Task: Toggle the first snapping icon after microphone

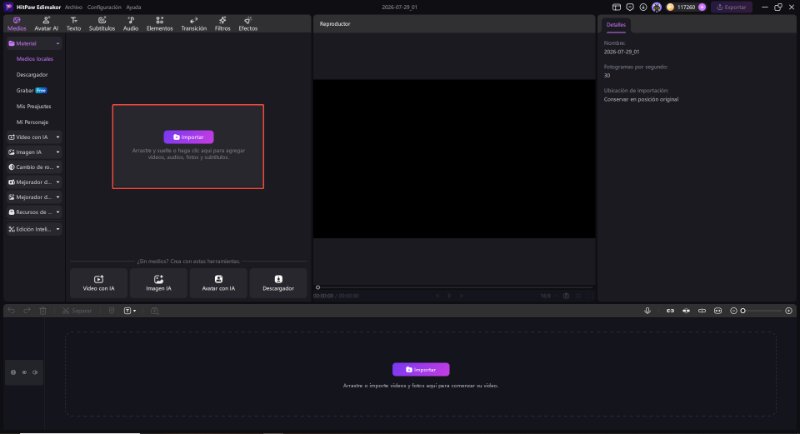Action: 670,311
